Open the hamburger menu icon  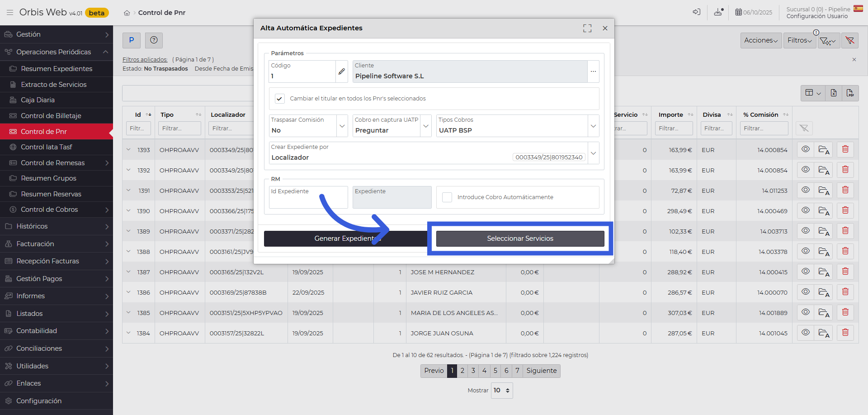pos(9,13)
